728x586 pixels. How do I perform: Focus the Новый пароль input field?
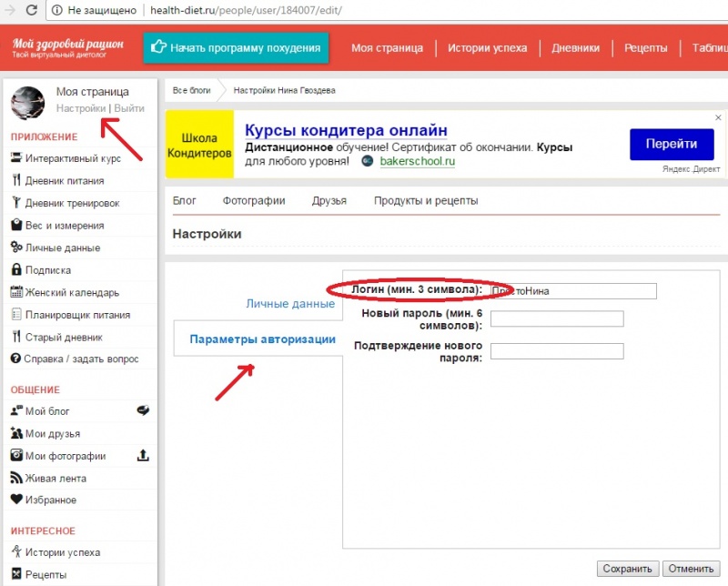pyautogui.click(x=556, y=318)
